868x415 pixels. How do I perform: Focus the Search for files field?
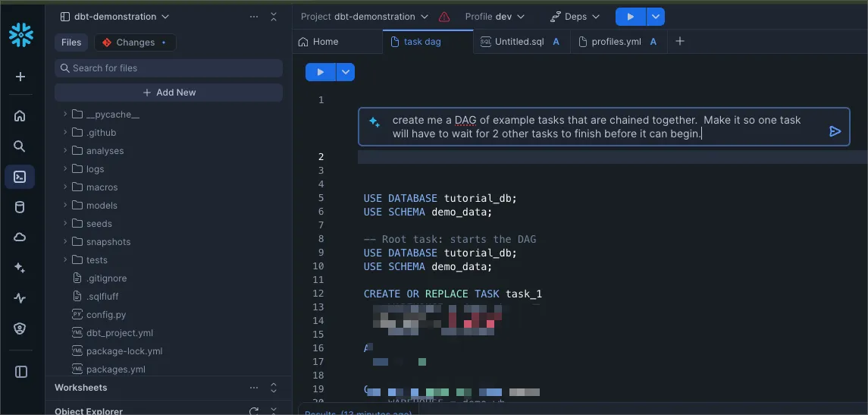pos(169,68)
